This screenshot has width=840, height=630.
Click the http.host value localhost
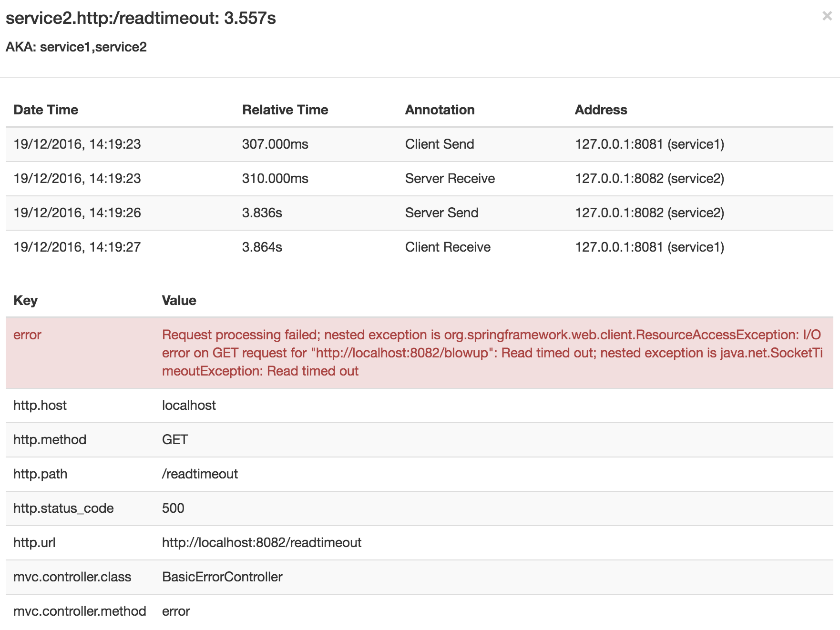point(189,406)
